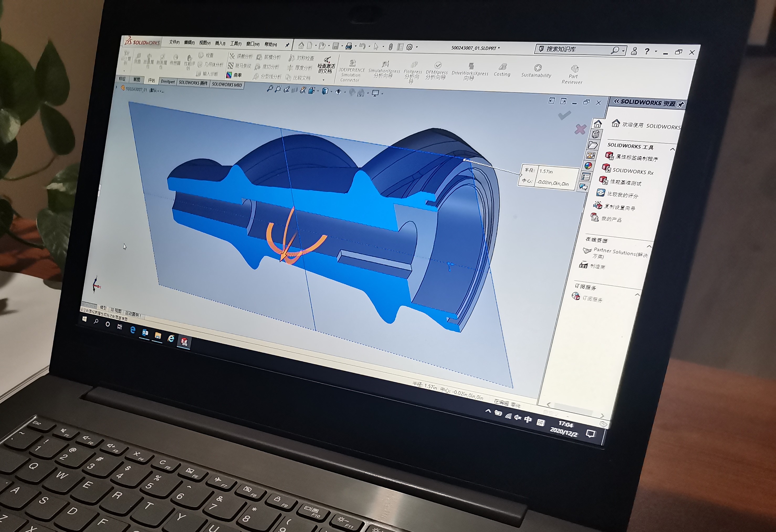Screen dimensions: 776x532
Task: Click the 对称检查 symmetry check tool
Action: [x=302, y=58]
